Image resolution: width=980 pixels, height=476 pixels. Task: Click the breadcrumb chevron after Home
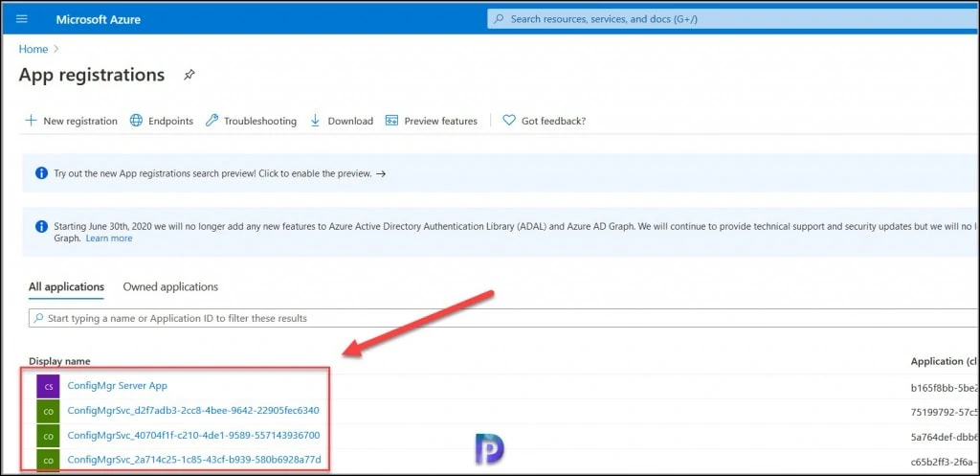click(56, 49)
